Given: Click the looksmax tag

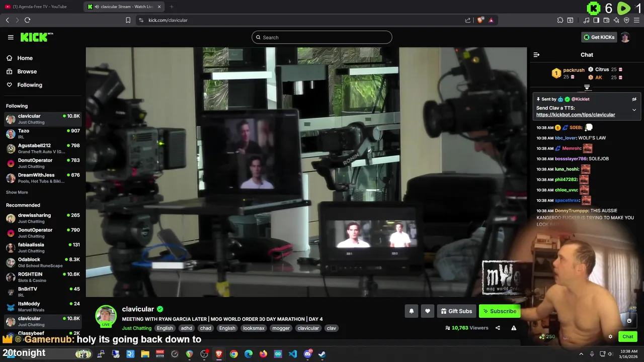Looking at the screenshot, I should (x=254, y=328).
